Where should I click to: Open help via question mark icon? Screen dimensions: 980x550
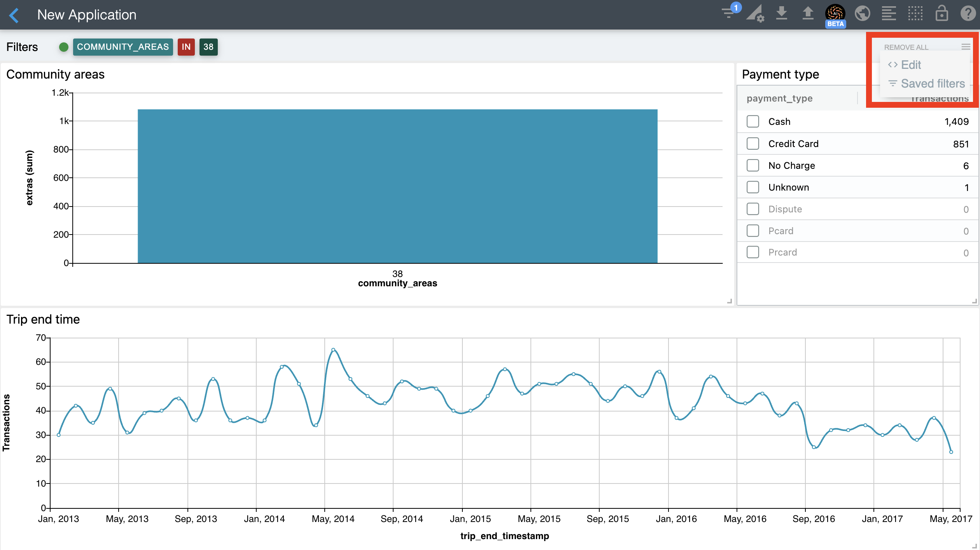[968, 14]
